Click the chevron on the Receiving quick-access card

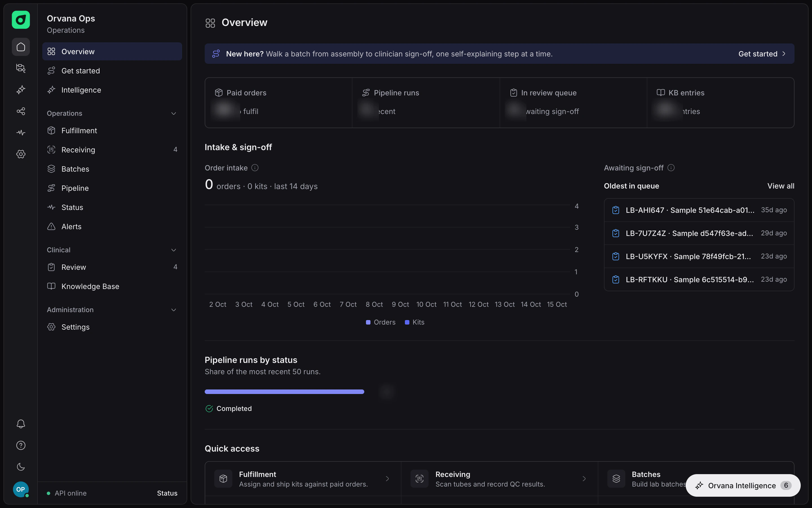click(x=584, y=479)
